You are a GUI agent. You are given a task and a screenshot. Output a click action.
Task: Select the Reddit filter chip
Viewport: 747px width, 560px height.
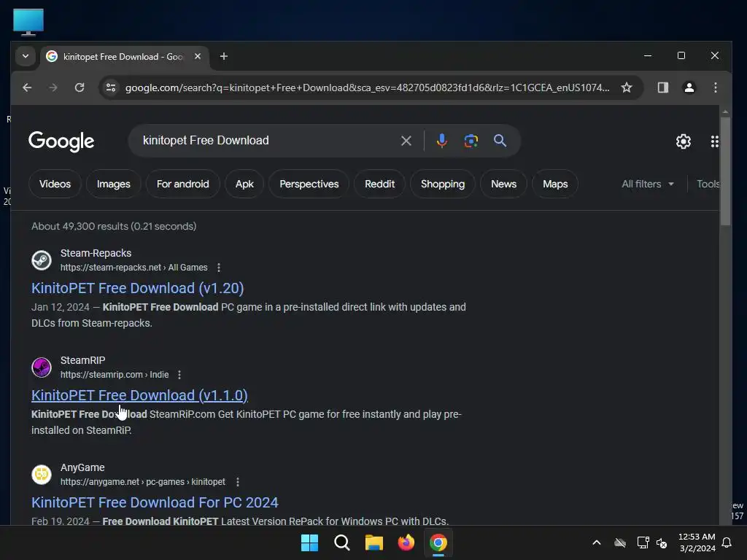(379, 184)
